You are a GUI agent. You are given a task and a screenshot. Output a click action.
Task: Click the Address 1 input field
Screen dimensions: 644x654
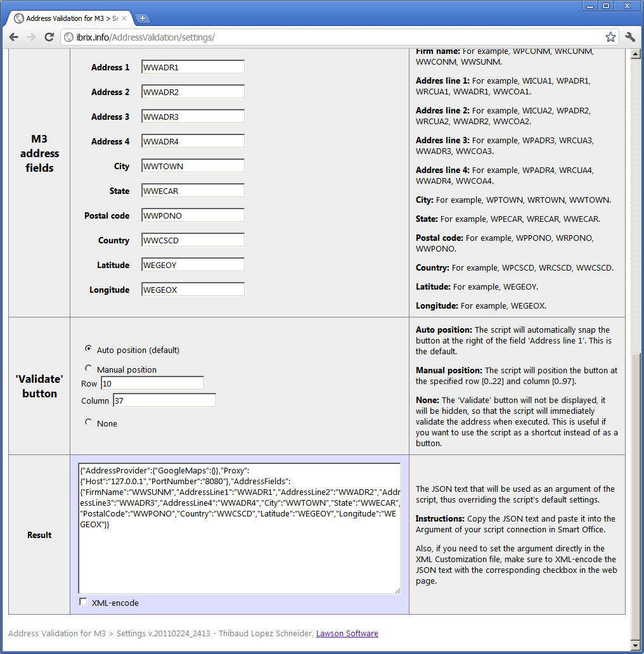pos(193,67)
